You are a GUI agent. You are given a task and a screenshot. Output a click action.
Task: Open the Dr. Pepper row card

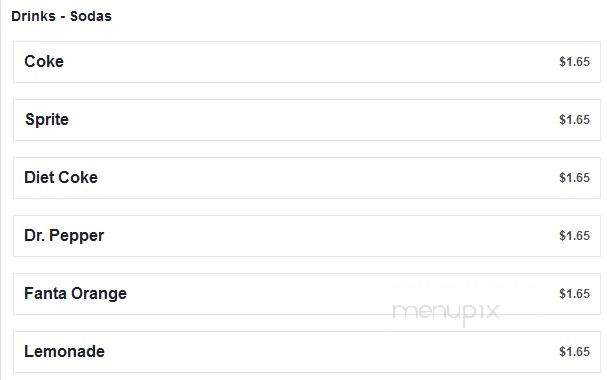tap(307, 236)
